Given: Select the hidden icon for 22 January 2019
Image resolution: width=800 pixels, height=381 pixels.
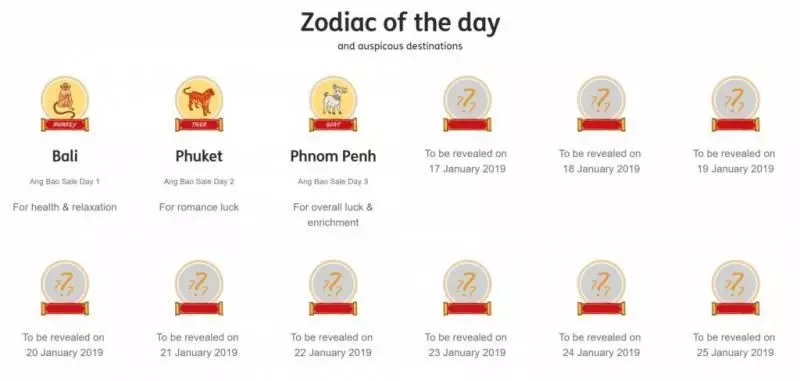Looking at the screenshot, I should pos(333,288).
